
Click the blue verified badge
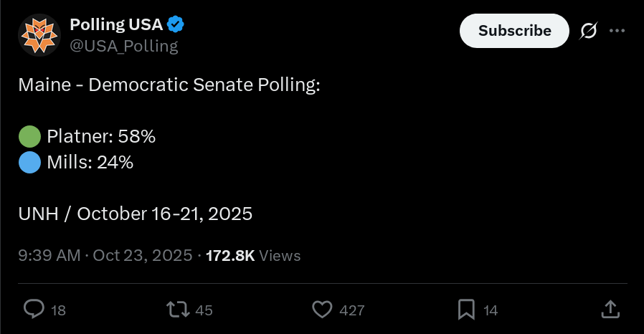[x=176, y=24]
